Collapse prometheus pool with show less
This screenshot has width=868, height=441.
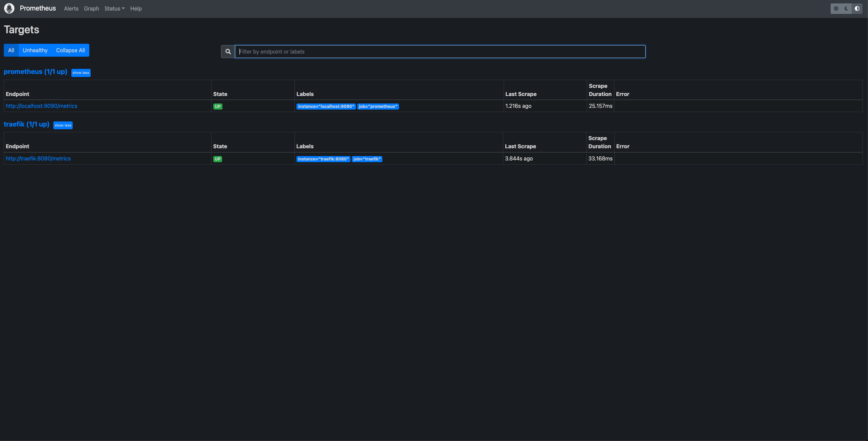click(81, 73)
